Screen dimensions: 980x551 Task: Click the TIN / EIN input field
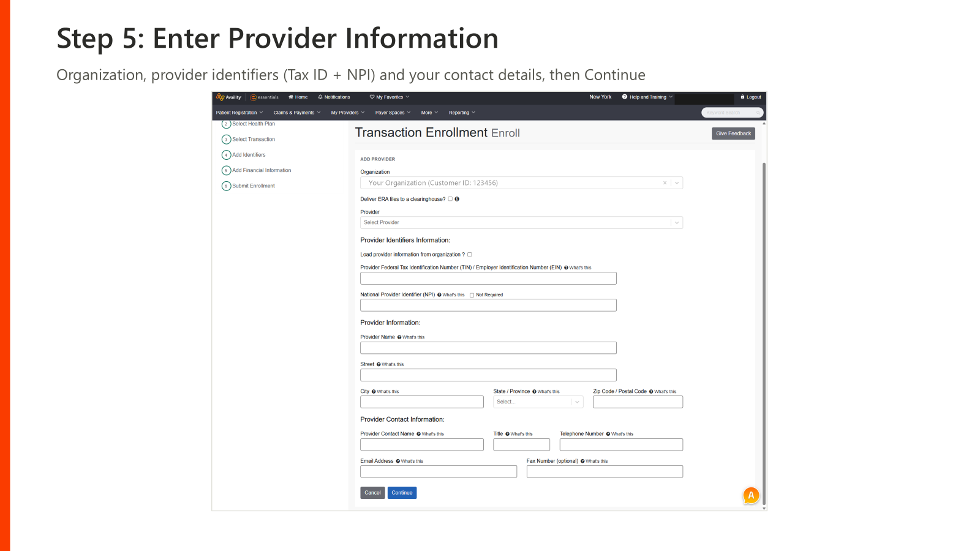click(488, 279)
